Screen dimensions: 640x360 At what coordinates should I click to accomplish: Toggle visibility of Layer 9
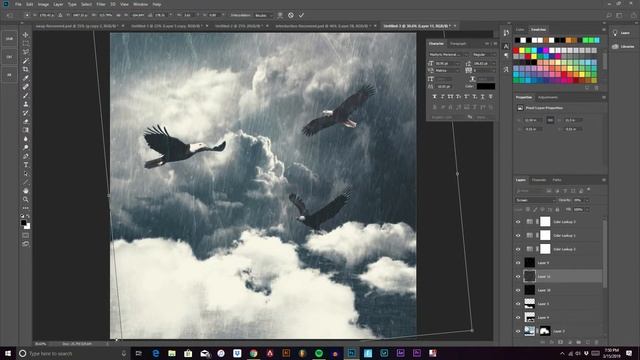pyautogui.click(x=518, y=263)
